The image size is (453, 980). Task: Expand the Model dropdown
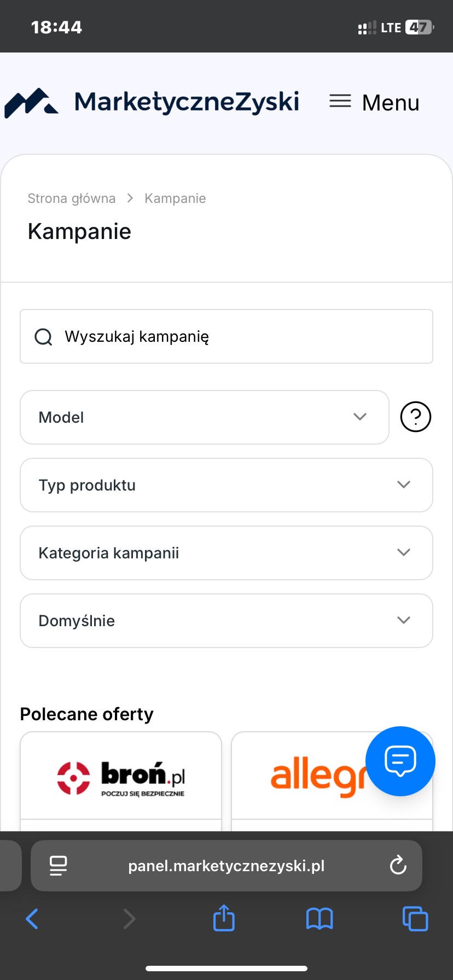tap(204, 417)
